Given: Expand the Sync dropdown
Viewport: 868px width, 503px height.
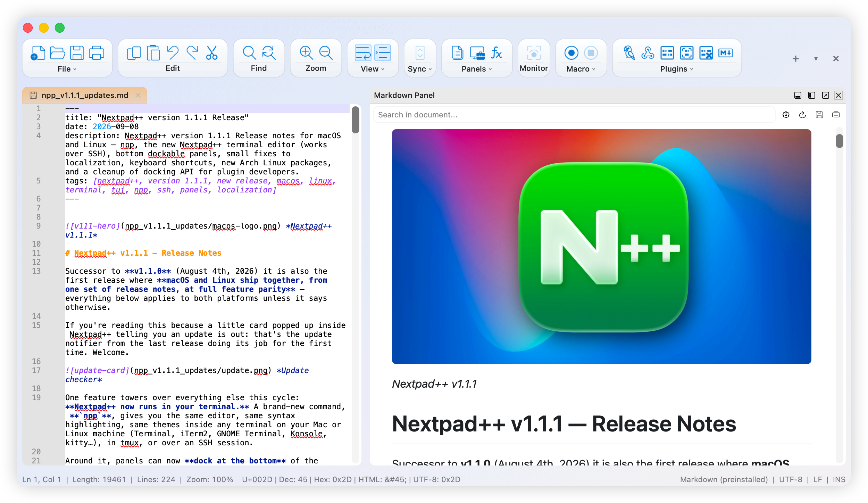Looking at the screenshot, I should pyautogui.click(x=420, y=69).
